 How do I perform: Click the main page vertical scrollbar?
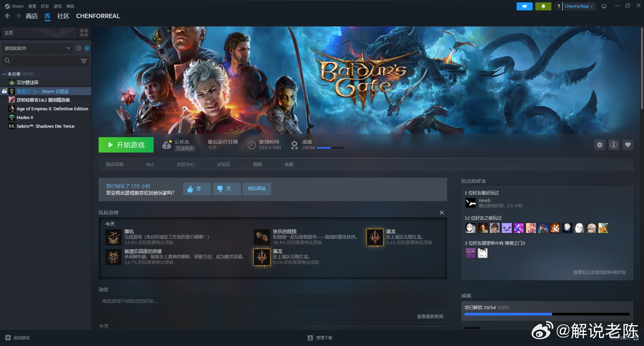pyautogui.click(x=642, y=68)
